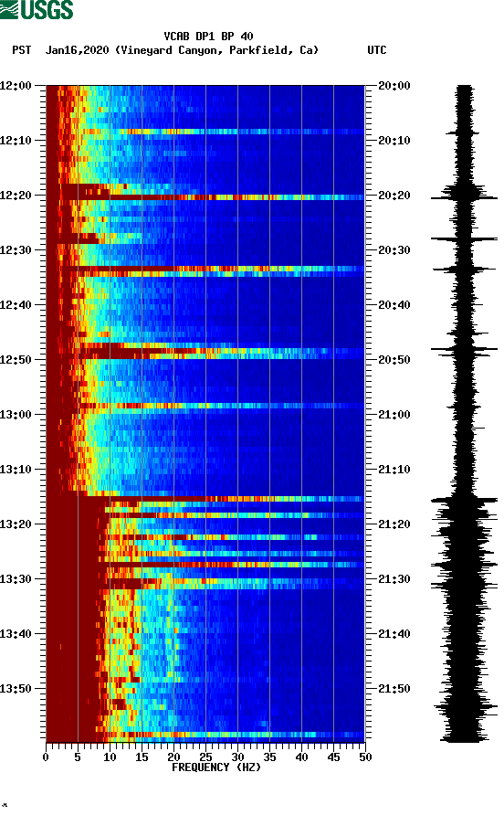Click the 20:40 UTC time label
Viewport: 504px width, 815px height.
[394, 305]
